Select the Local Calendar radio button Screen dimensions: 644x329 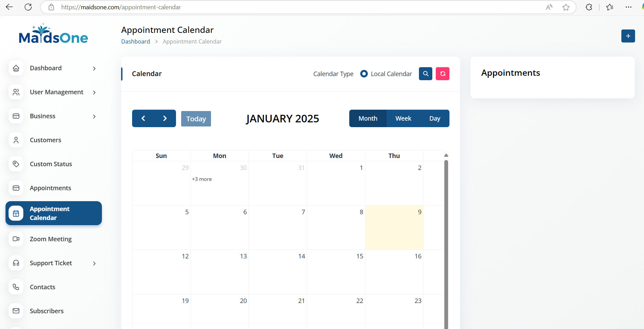364,74
